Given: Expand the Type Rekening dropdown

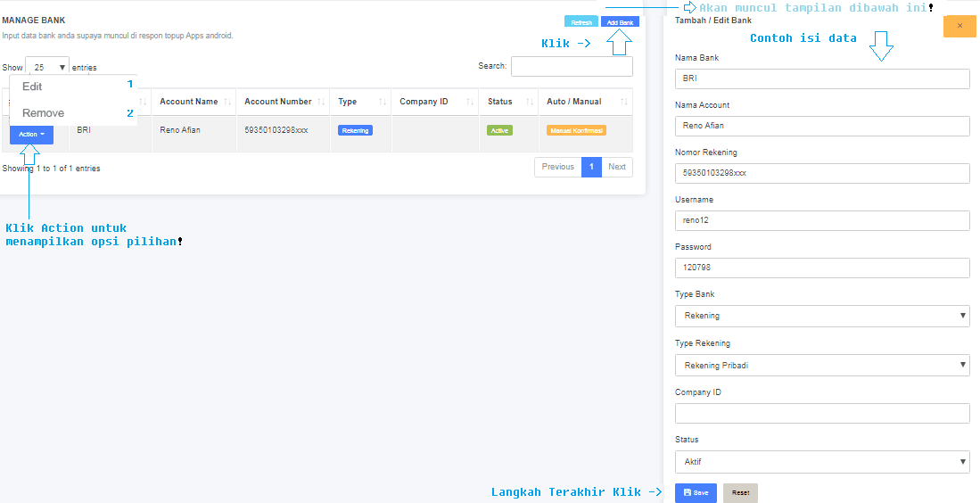Looking at the screenshot, I should click(x=821, y=365).
